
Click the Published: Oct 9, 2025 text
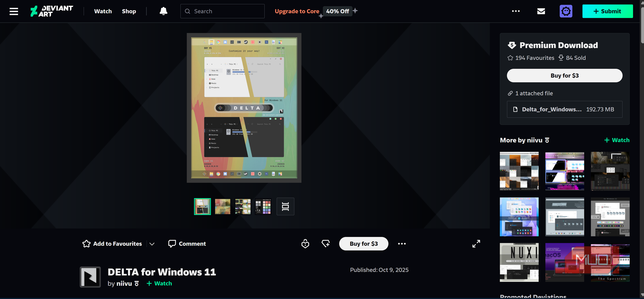pyautogui.click(x=379, y=270)
